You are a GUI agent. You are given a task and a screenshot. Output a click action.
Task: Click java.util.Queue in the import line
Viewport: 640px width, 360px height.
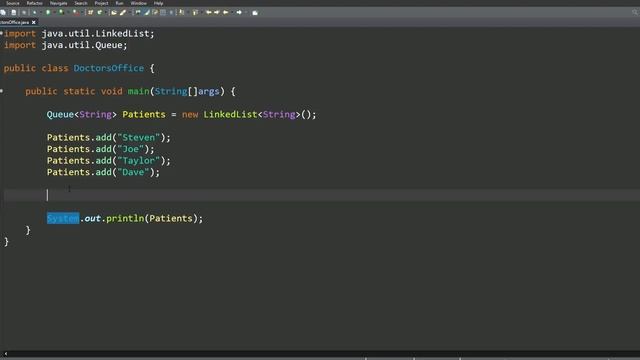pyautogui.click(x=82, y=45)
